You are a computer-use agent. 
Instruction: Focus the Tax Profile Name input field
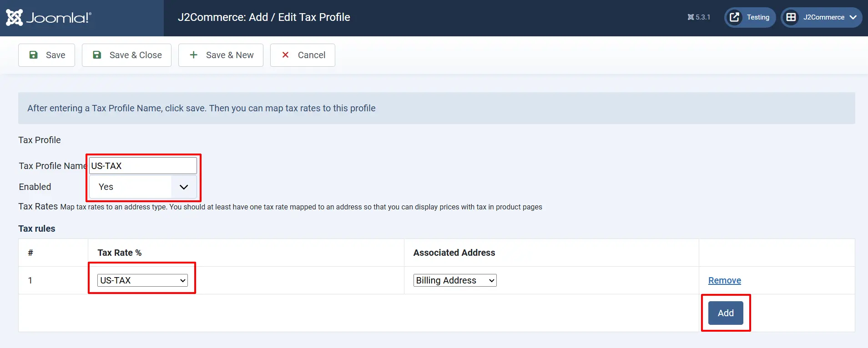pos(143,166)
